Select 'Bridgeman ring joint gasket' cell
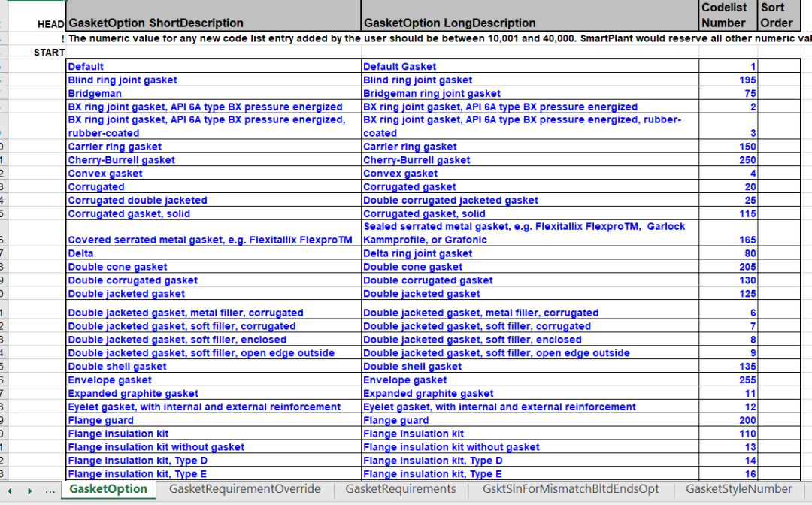This screenshot has width=812, height=505. pos(530,93)
